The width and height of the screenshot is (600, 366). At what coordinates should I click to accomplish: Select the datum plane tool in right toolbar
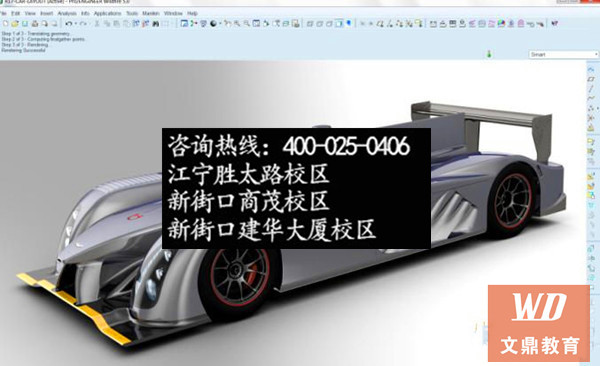(x=591, y=79)
